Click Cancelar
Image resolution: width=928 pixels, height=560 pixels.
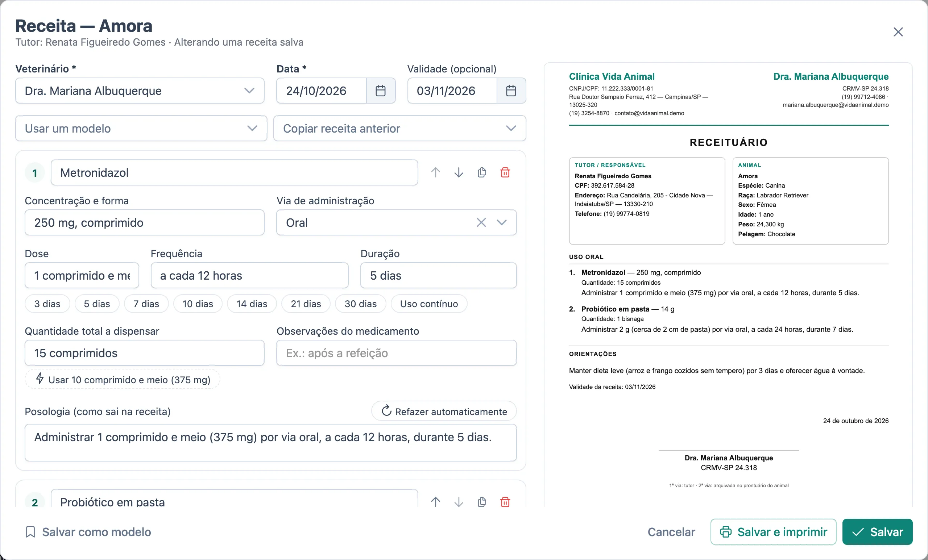[x=671, y=532]
